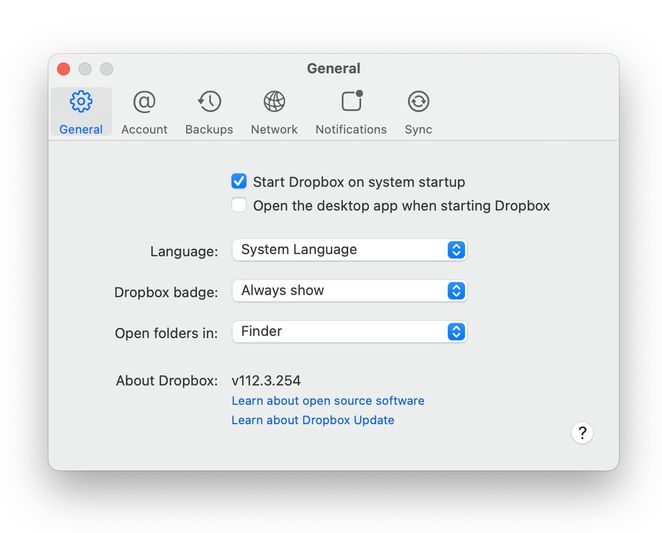Open the Network globe icon
Viewport: 662px width, 533px height.
[274, 101]
